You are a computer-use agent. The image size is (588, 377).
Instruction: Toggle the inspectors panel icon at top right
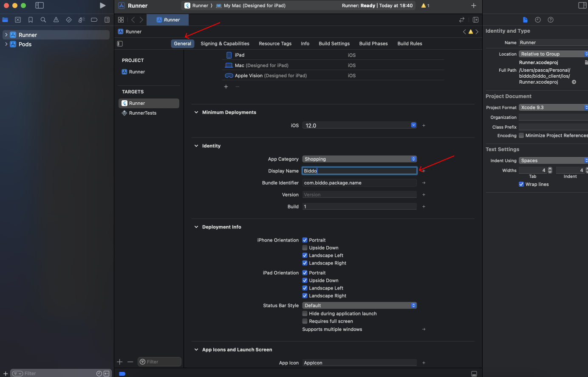pyautogui.click(x=582, y=6)
